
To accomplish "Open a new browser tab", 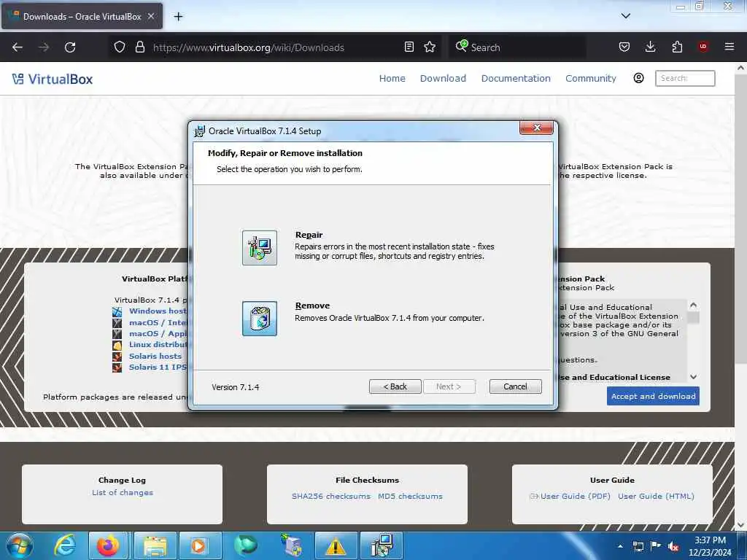I will 178,17.
